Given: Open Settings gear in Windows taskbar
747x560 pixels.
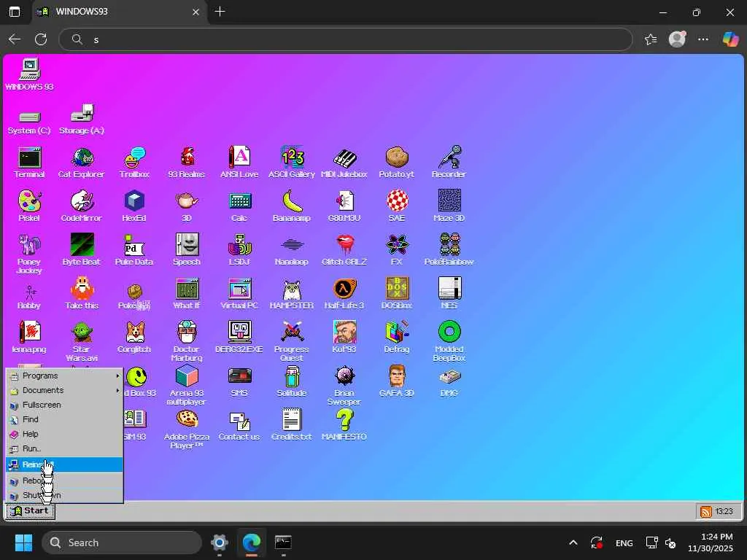Looking at the screenshot, I should pos(220,542).
